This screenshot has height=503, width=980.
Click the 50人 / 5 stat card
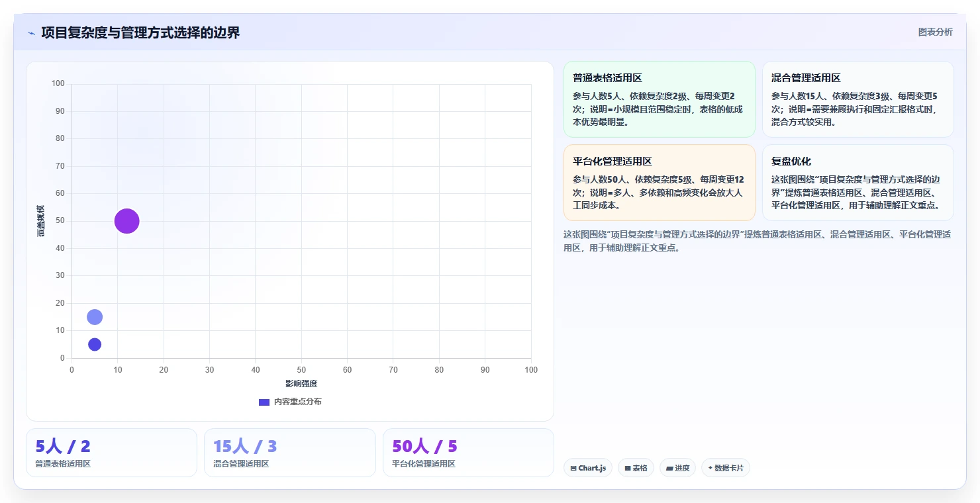click(468, 453)
